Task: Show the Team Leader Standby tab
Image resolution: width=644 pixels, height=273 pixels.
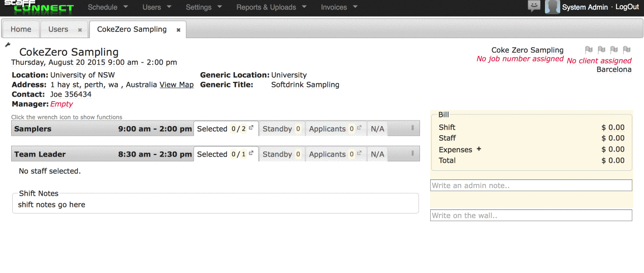Action: click(282, 154)
